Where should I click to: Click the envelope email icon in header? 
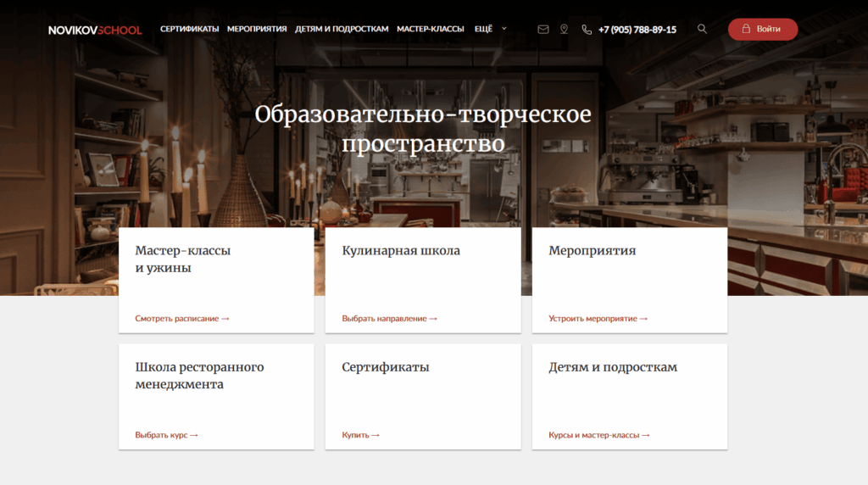pyautogui.click(x=543, y=29)
